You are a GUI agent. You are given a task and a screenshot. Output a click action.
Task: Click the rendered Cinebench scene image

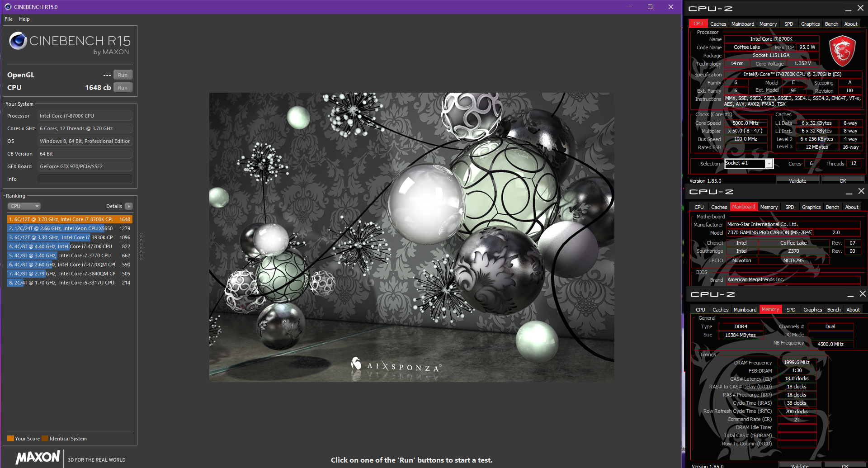[411, 237]
